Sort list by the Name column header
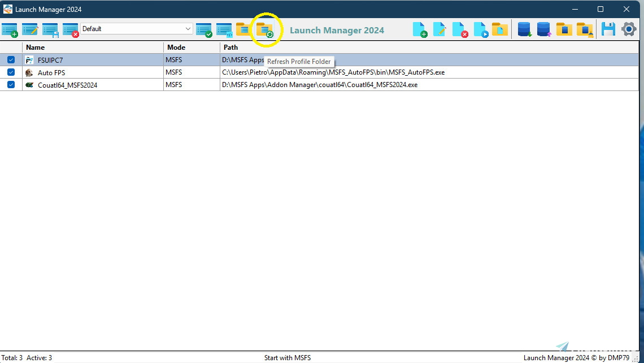 tap(93, 47)
